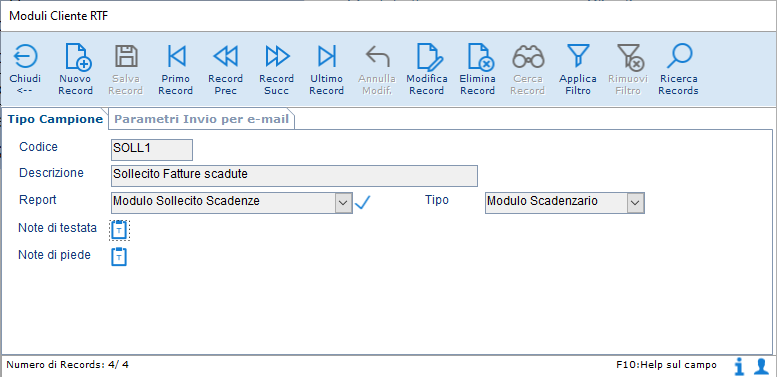
Task: Open Note di piede notepad icon
Action: (119, 257)
